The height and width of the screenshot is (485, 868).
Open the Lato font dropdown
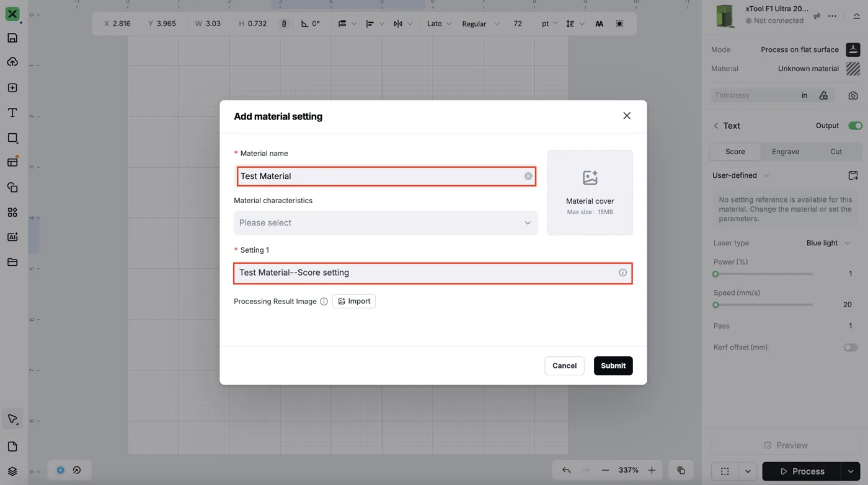439,24
